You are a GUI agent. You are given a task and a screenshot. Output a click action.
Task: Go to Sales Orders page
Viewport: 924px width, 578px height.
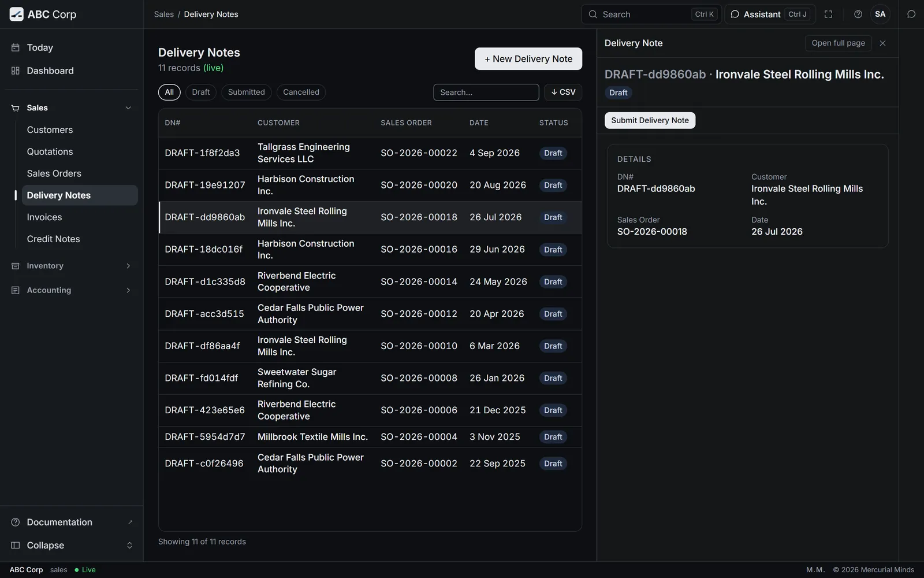coord(80,173)
